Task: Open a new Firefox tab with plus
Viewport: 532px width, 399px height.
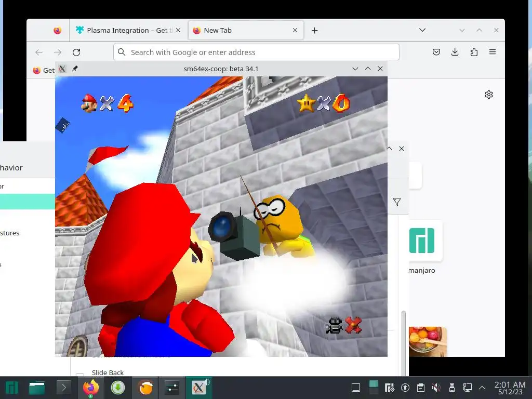Action: [314, 31]
